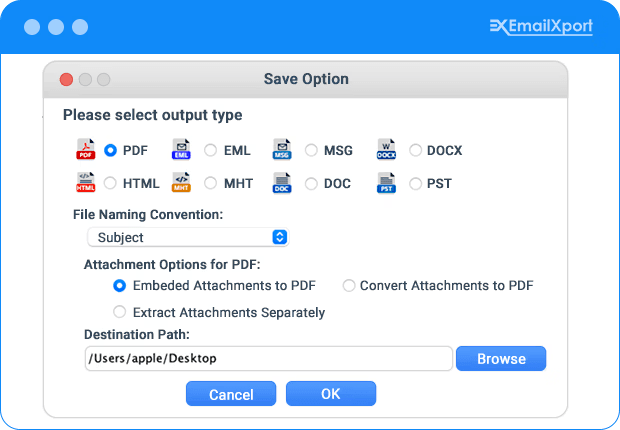Select the PST output radio button
620x430 pixels.
tap(416, 184)
